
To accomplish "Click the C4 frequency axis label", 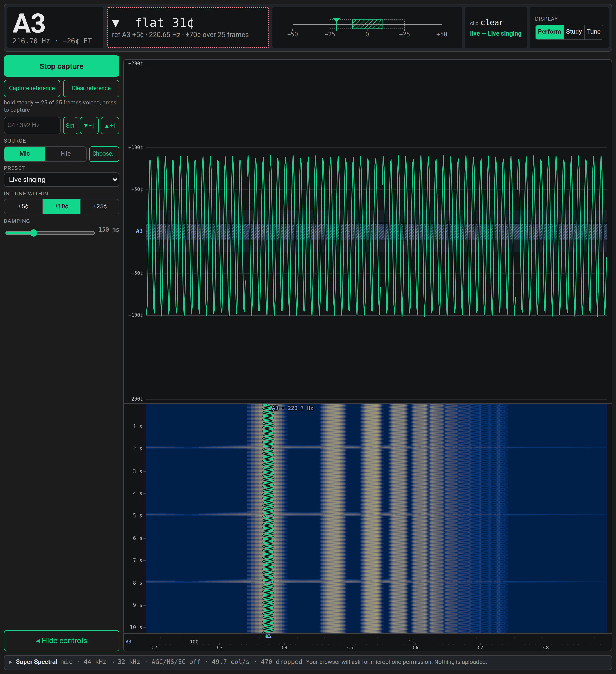I will click(x=284, y=648).
